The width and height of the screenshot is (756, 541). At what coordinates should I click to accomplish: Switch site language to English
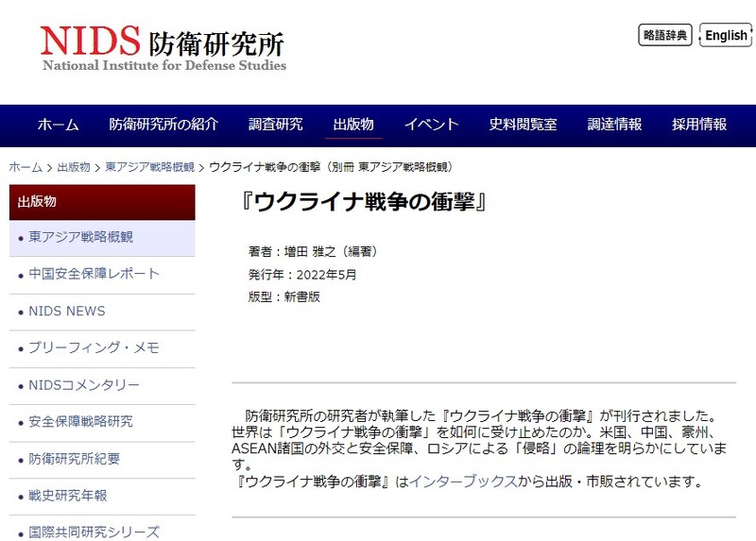pos(725,36)
